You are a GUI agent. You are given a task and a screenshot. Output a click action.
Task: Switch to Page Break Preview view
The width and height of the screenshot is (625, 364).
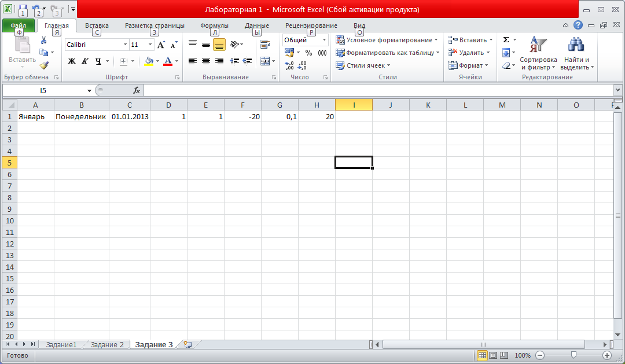click(504, 355)
